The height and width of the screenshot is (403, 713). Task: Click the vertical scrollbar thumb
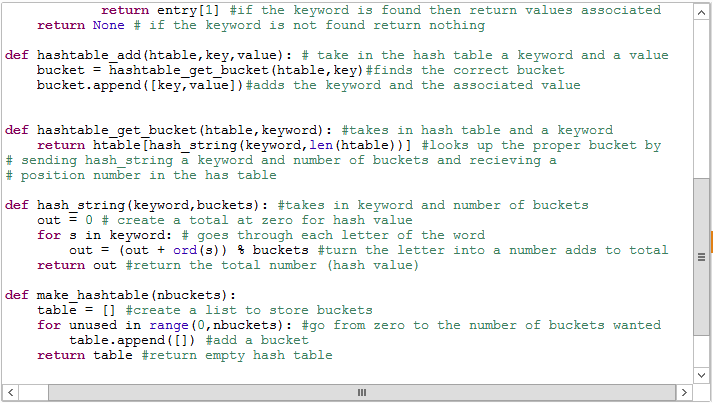coord(700,257)
